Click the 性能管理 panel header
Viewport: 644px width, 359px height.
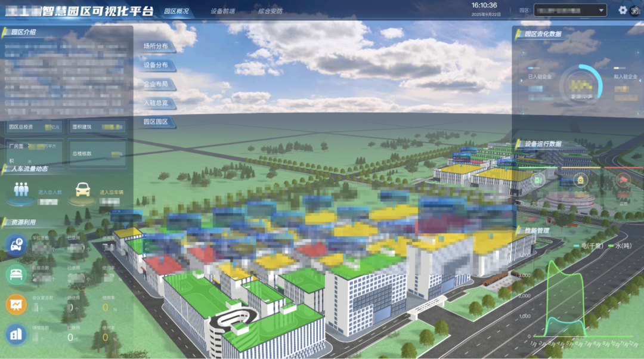point(537,230)
